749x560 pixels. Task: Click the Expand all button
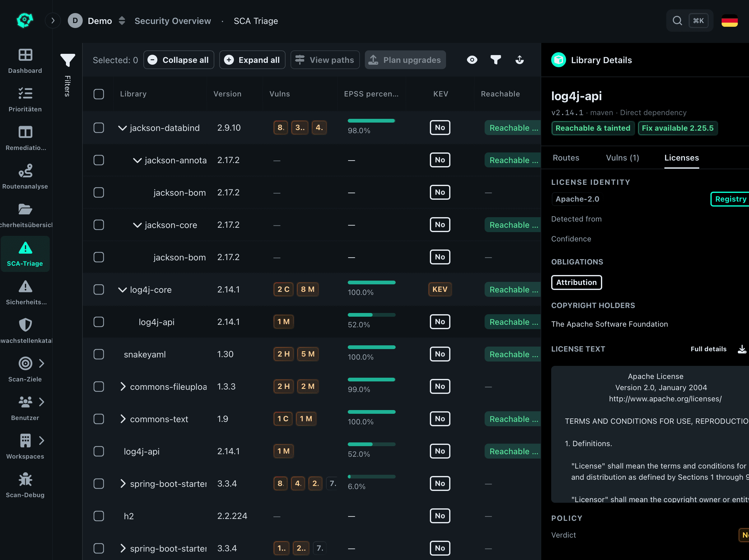[x=252, y=60]
